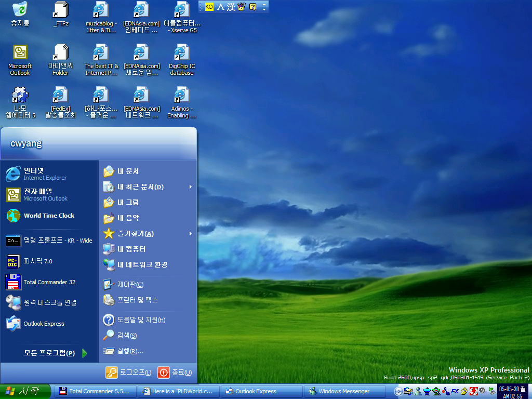Toggle Hanja conversion (漢) on the language bar
Viewport: 532px width, 399px height.
(x=231, y=7)
